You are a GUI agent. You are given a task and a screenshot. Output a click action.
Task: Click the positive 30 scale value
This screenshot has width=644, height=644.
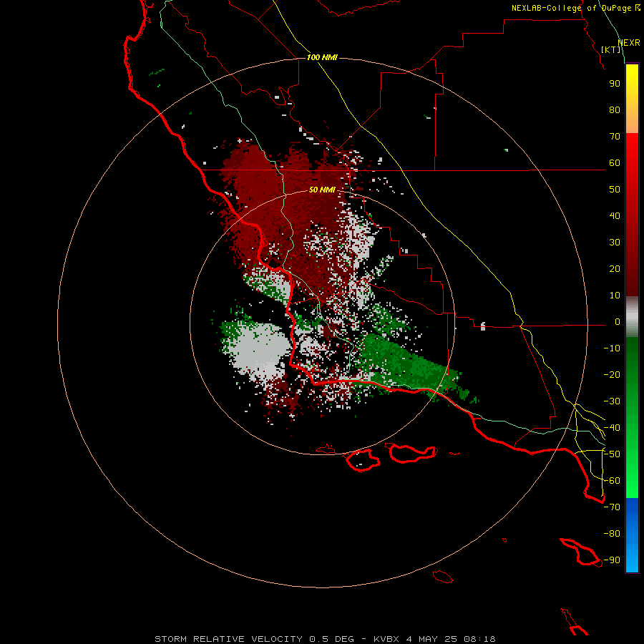[x=615, y=243]
